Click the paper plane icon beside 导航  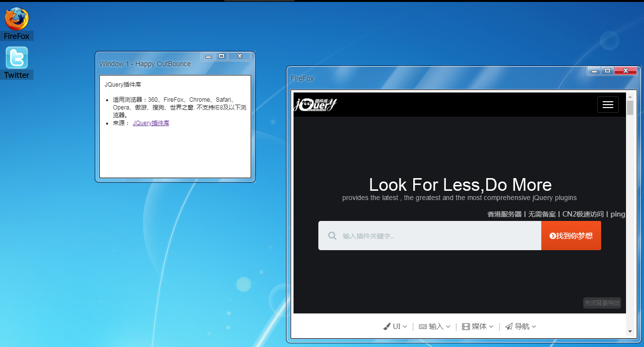click(508, 326)
